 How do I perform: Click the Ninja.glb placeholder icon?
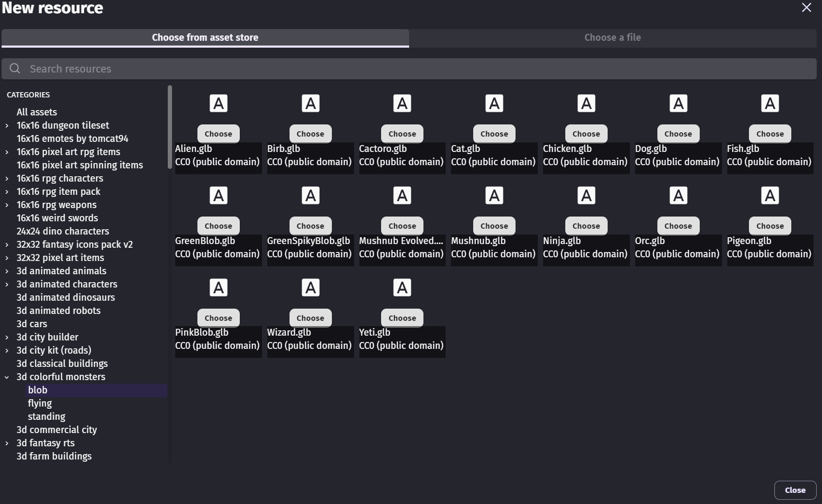click(x=586, y=195)
